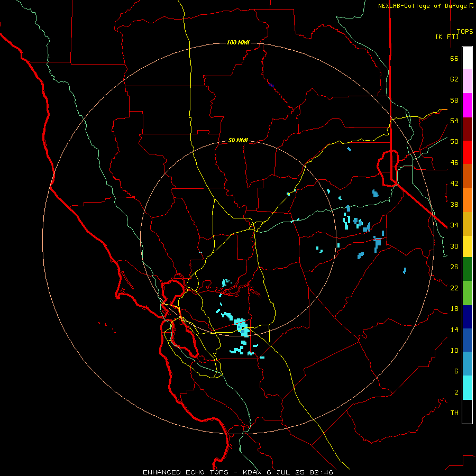Click the navy 18 K FT legend swatch
This screenshot has height=476, width=476.
tap(467, 317)
